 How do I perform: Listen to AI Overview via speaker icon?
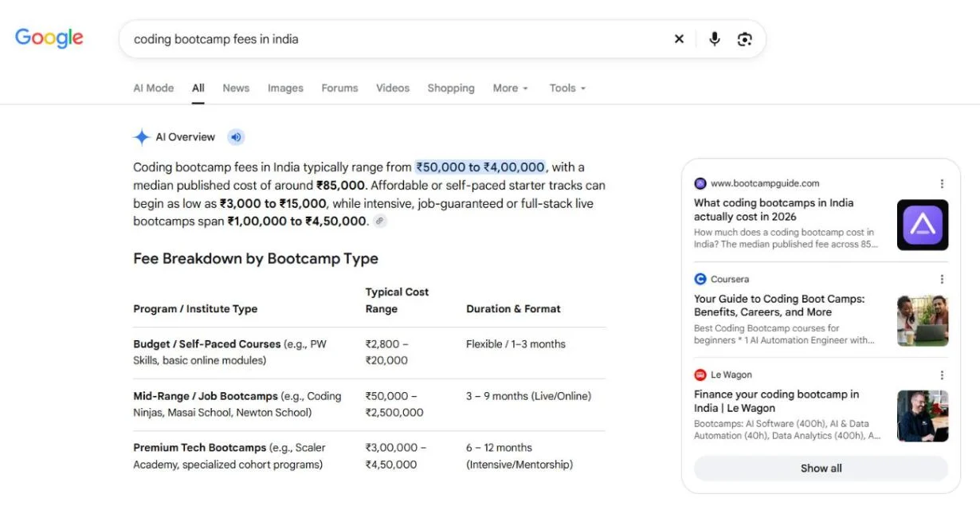tap(236, 137)
